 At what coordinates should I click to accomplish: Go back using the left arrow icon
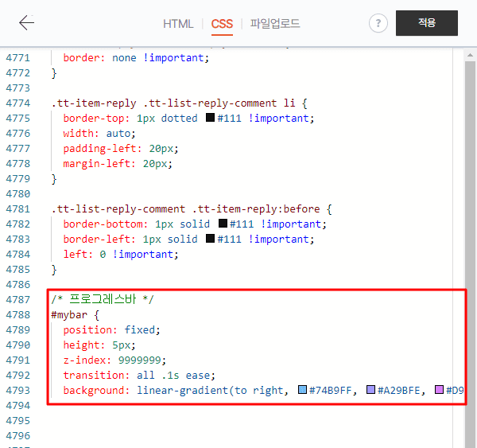27,23
